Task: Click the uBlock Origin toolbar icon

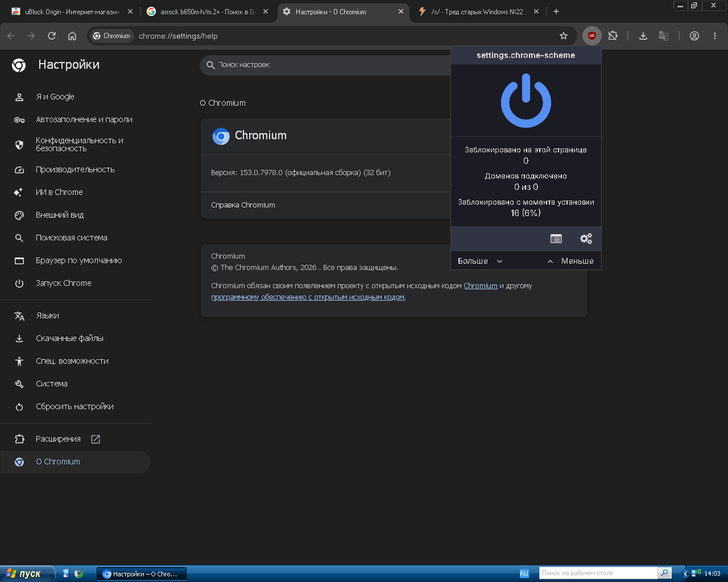Action: 592,36
